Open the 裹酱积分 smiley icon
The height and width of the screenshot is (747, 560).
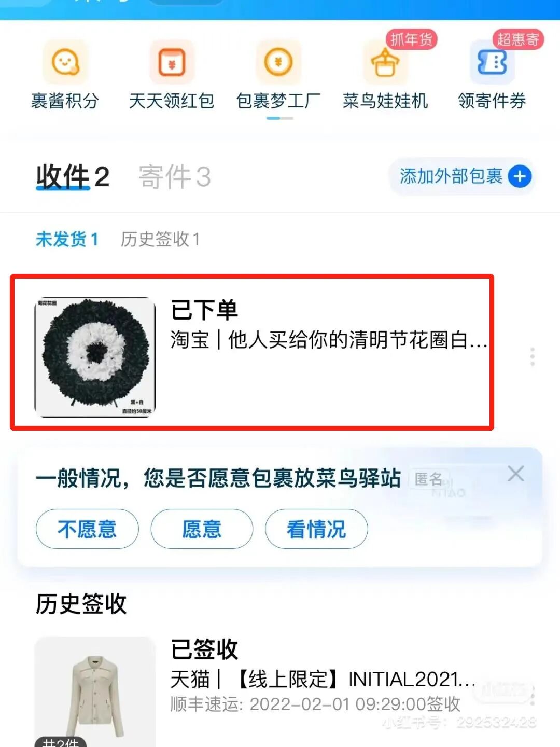pyautogui.click(x=65, y=62)
